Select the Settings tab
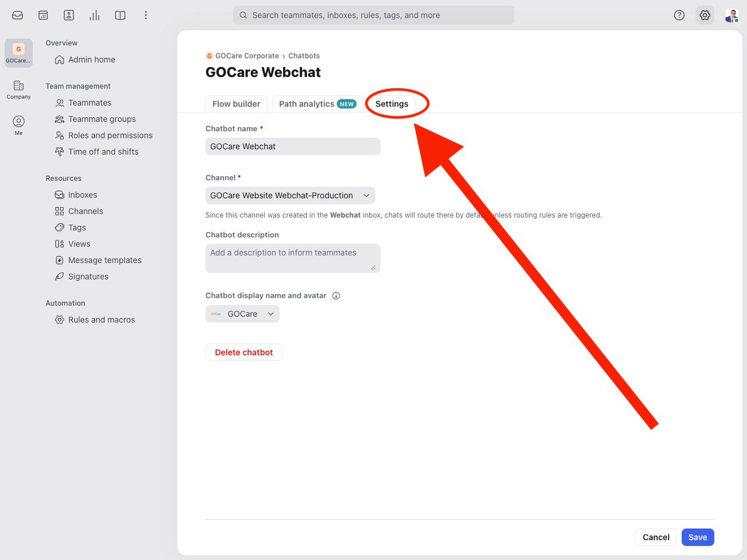The image size is (747, 560). tap(392, 104)
